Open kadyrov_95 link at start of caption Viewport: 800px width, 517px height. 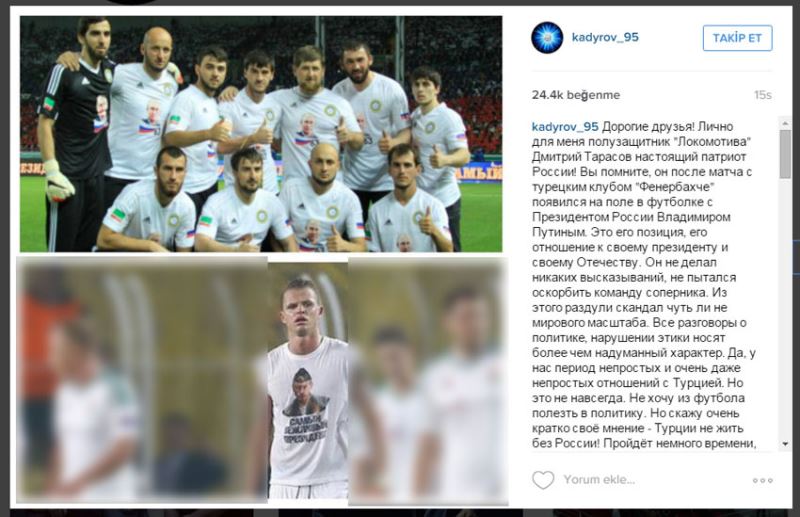pos(565,127)
